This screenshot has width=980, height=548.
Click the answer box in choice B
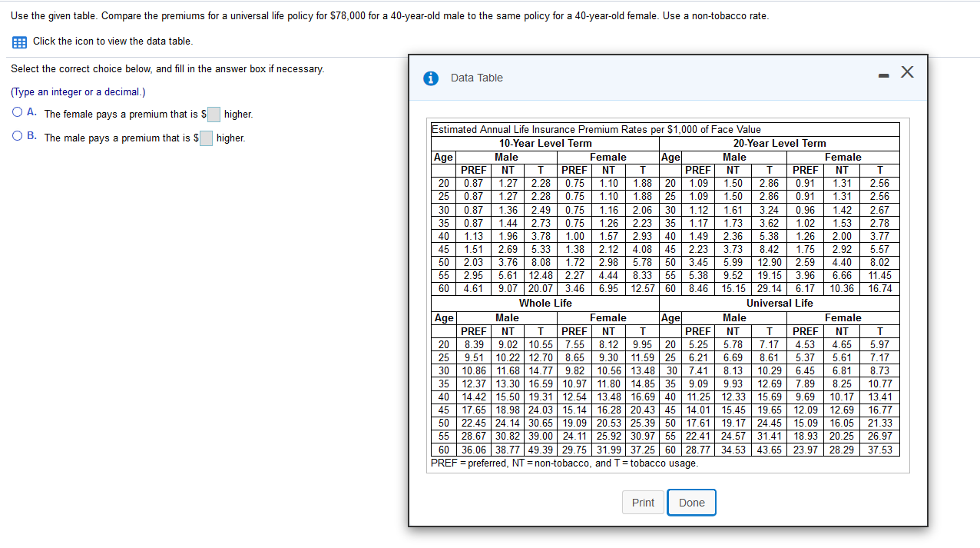[x=206, y=138]
